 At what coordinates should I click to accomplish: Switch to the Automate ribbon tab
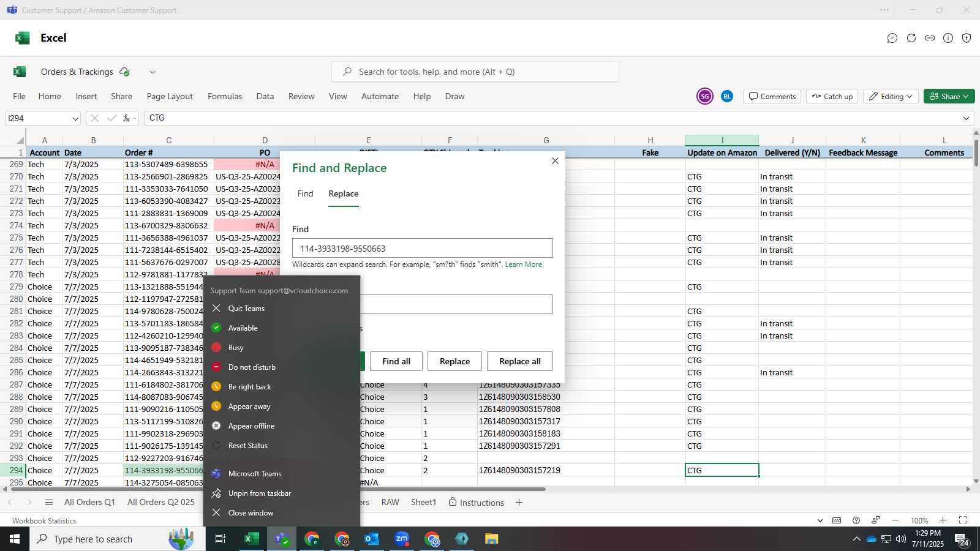[x=380, y=96]
